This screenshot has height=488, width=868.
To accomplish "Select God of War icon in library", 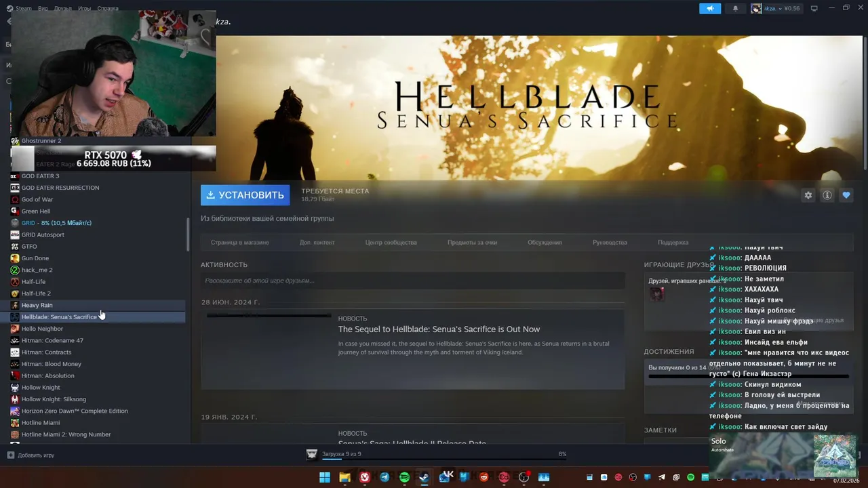I will 15,199.
